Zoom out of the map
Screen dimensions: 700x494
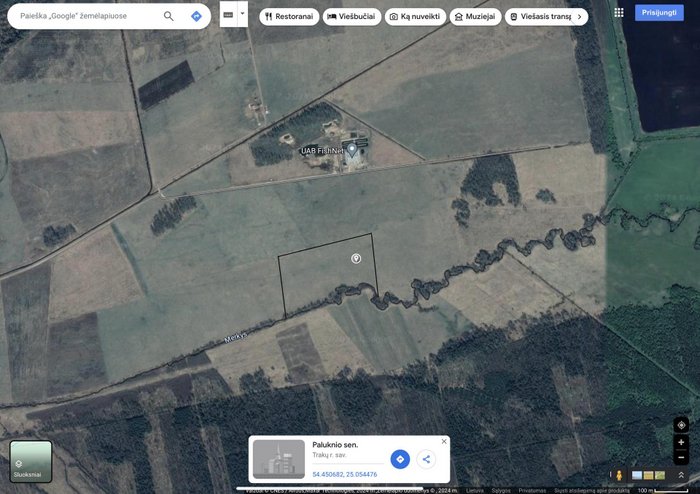click(681, 457)
